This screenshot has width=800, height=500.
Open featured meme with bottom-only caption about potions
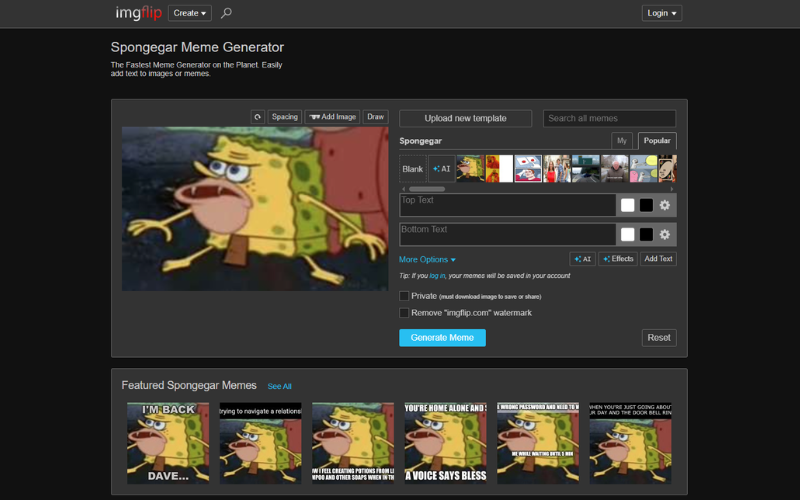353,443
